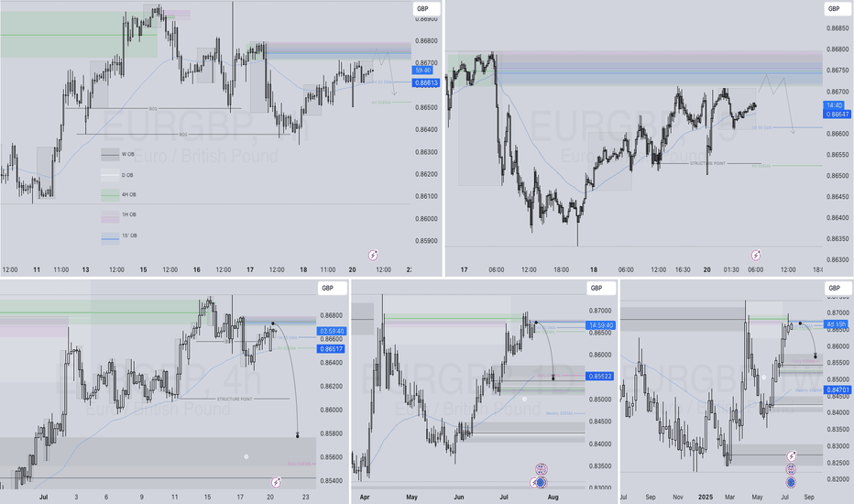The height and width of the screenshot is (504, 854).
Task: Select current price label 0.86647 on 15-minute chart
Action: tap(838, 115)
